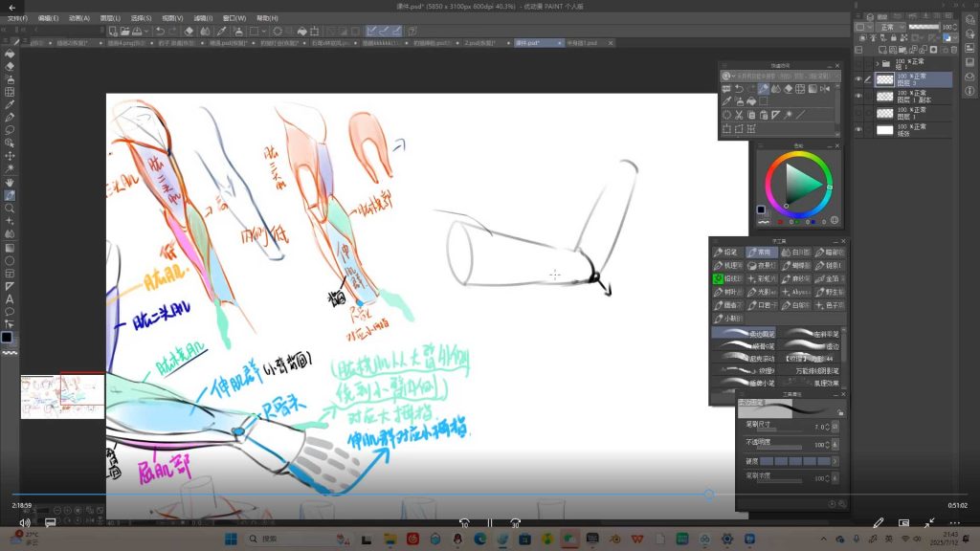The image size is (980, 551).
Task: Select the Eyedropper tool in left toolbar
Action: 10,104
